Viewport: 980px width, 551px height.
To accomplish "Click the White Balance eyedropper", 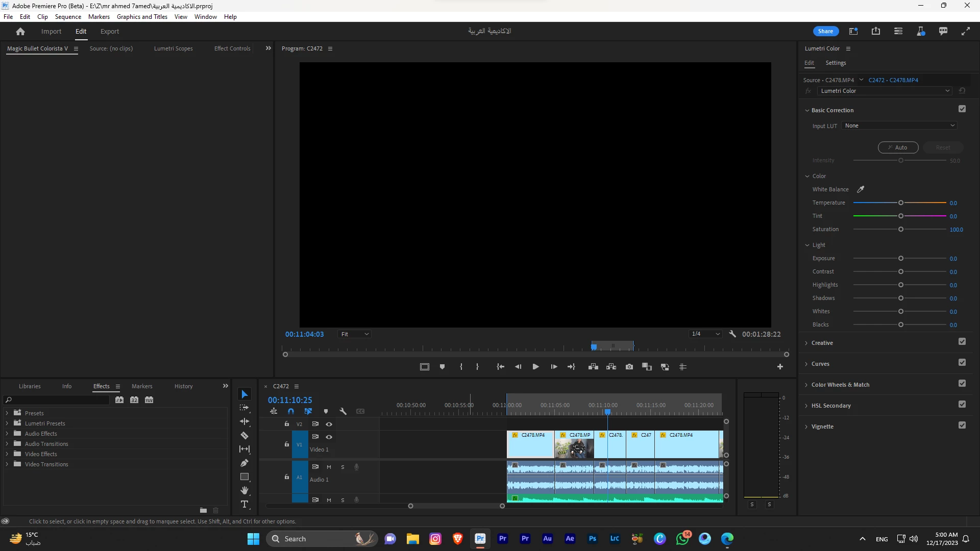I will (861, 189).
